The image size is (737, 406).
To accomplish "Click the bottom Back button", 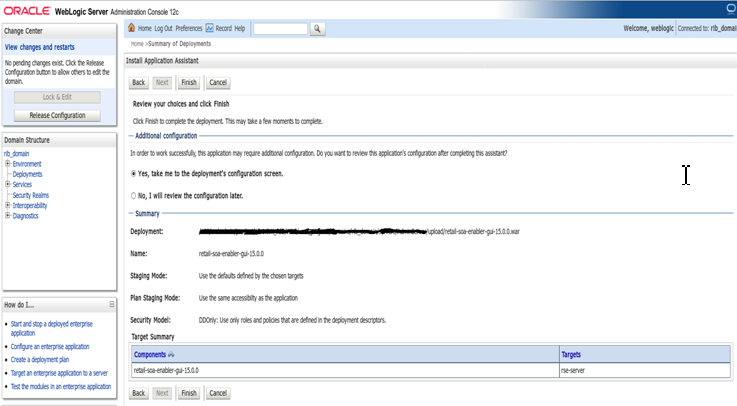I will coord(139,393).
